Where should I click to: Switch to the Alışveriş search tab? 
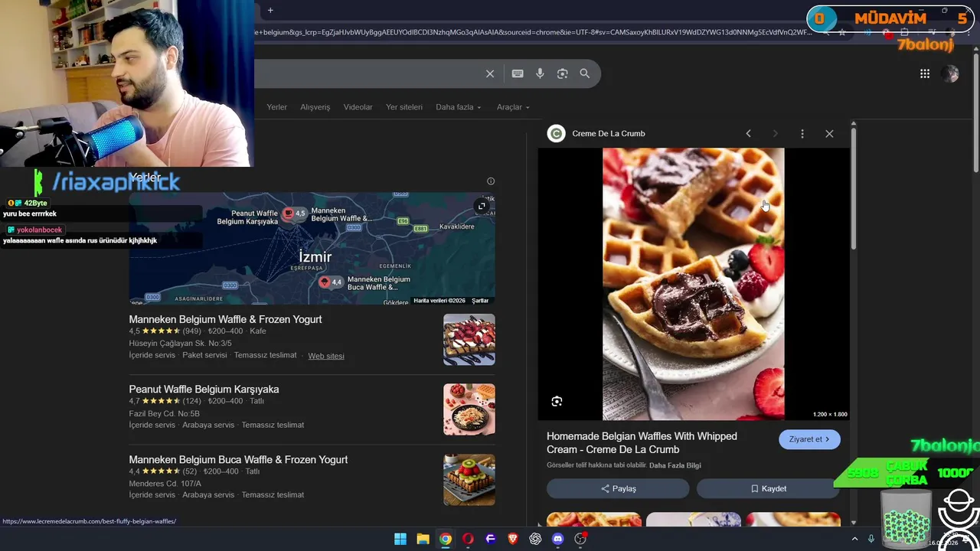[x=315, y=107]
